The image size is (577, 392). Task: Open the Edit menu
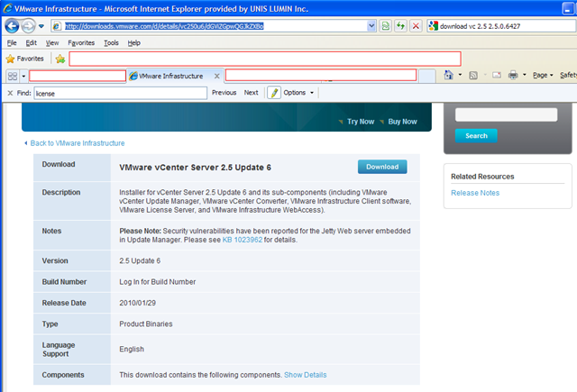pos(31,43)
